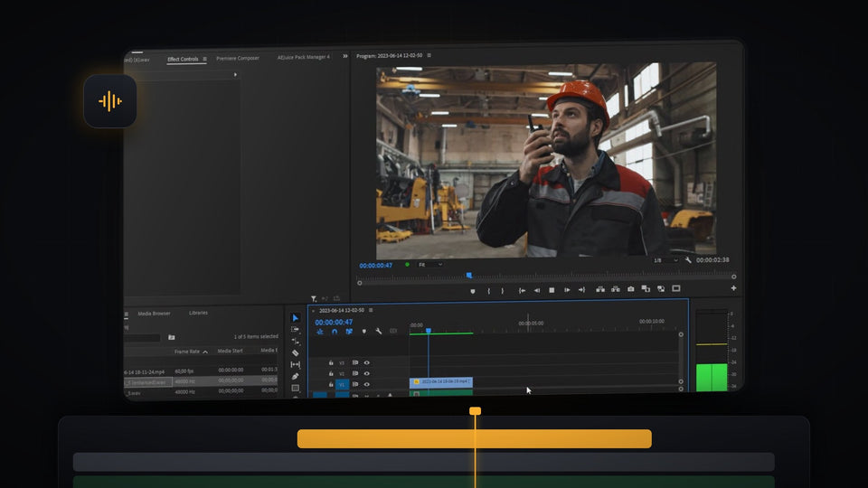Image resolution: width=868 pixels, height=488 pixels.
Task: Switch to Libraries tab
Action: [198, 314]
